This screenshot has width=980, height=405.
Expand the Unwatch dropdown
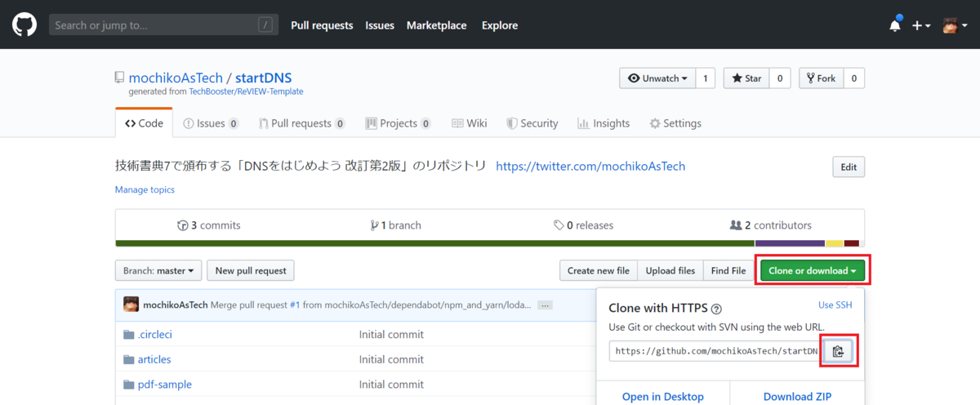[657, 78]
